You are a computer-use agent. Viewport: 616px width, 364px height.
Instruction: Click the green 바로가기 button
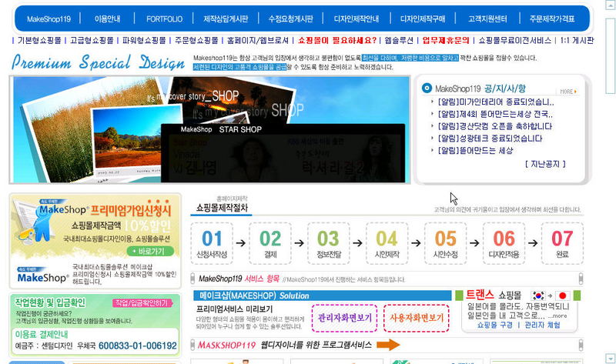[150, 252]
